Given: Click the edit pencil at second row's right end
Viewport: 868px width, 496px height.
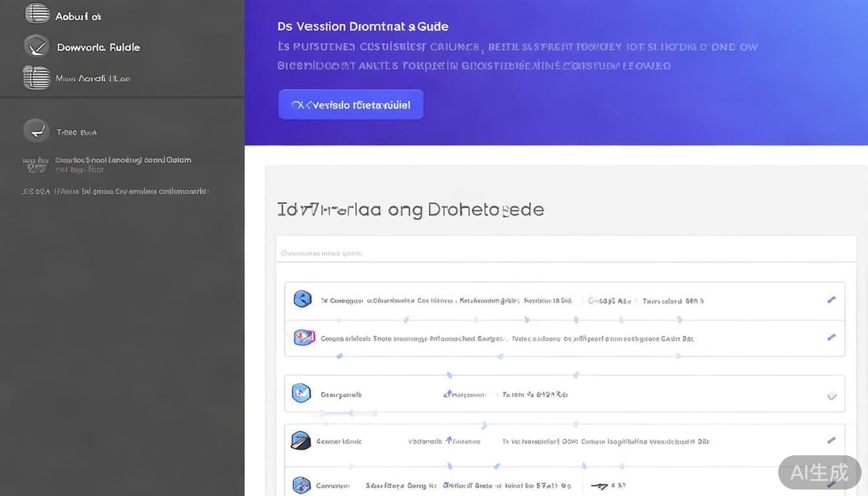Looking at the screenshot, I should point(831,337).
